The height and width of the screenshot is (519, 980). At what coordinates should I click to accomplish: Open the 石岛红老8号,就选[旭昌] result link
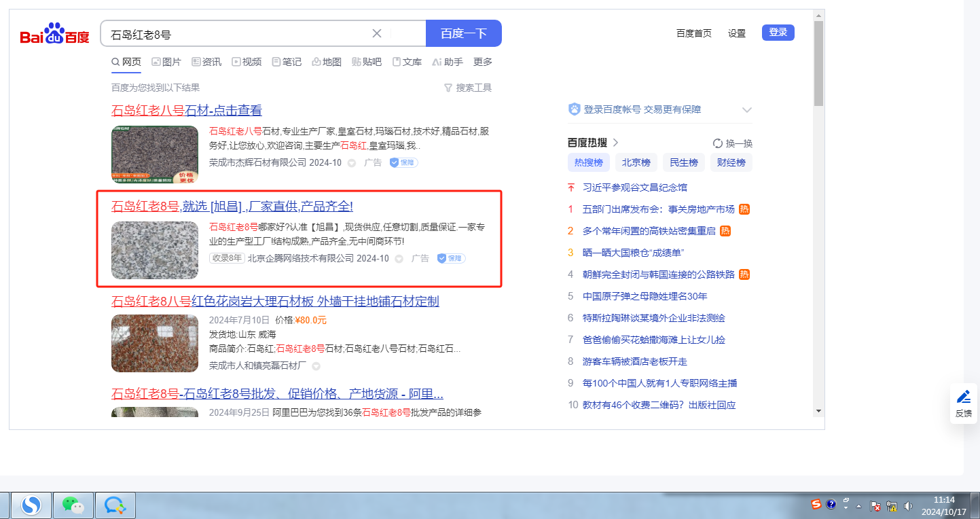(x=232, y=207)
